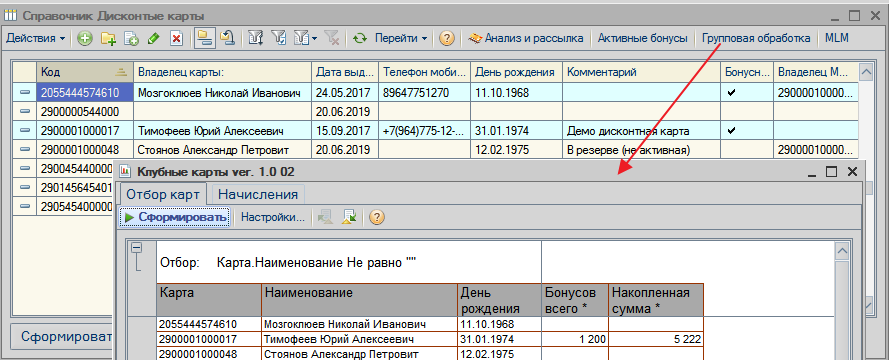Click date 24.05.2017 cell
This screenshot has width=889, height=360.
345,92
